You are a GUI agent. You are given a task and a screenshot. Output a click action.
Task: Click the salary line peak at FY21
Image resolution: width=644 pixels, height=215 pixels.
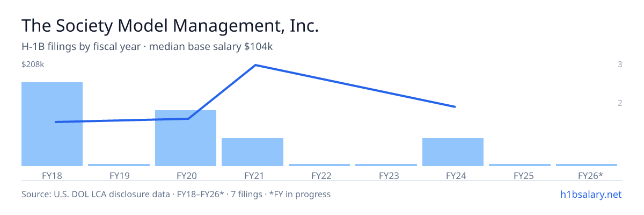point(255,65)
